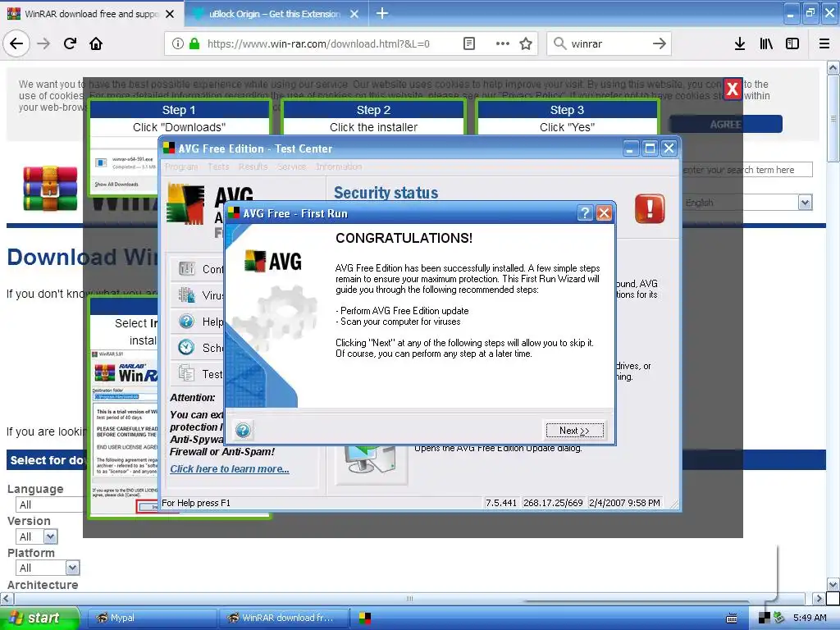Open Virus Vault icon in AVG sidebar

pos(186,294)
